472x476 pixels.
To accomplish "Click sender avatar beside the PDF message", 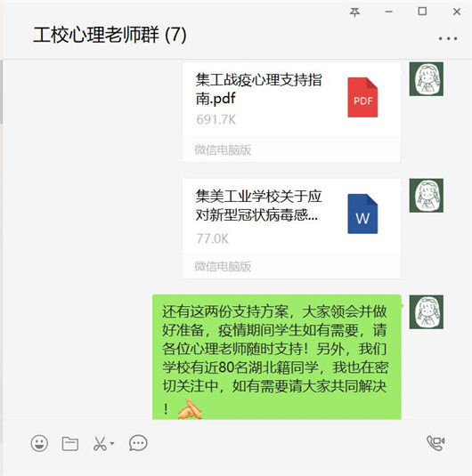I will coord(426,79).
